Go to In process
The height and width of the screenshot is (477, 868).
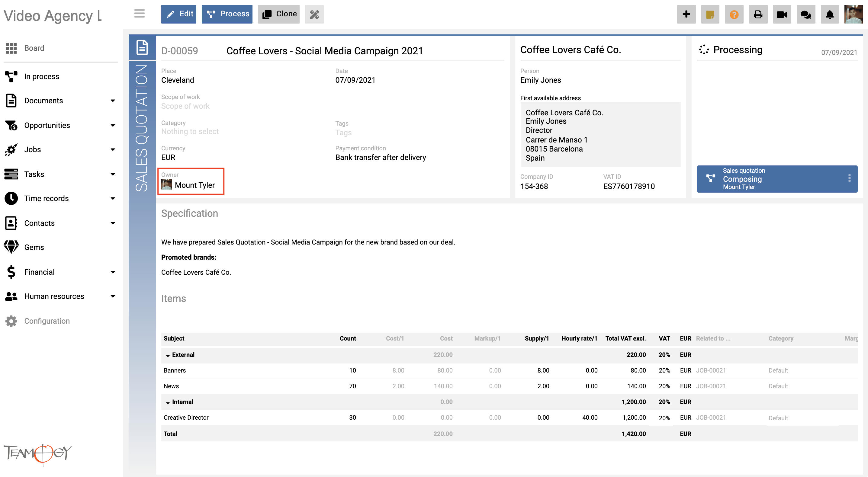click(x=41, y=76)
